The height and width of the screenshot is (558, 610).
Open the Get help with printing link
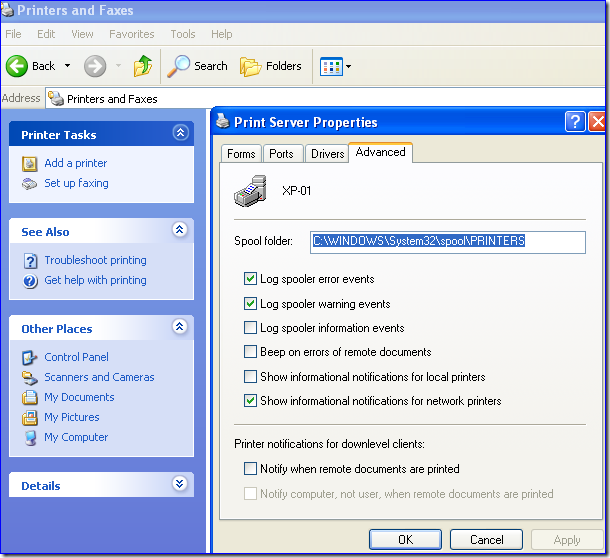95,280
